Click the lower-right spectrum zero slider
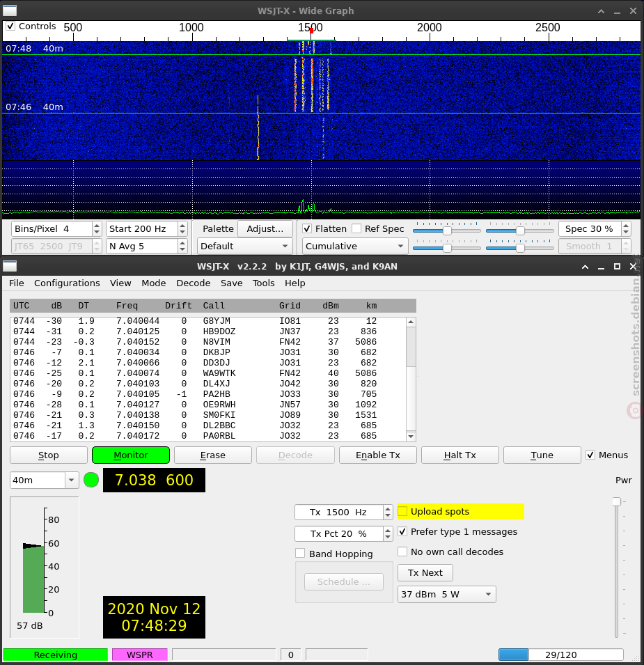This screenshot has width=644, height=665. [x=520, y=248]
